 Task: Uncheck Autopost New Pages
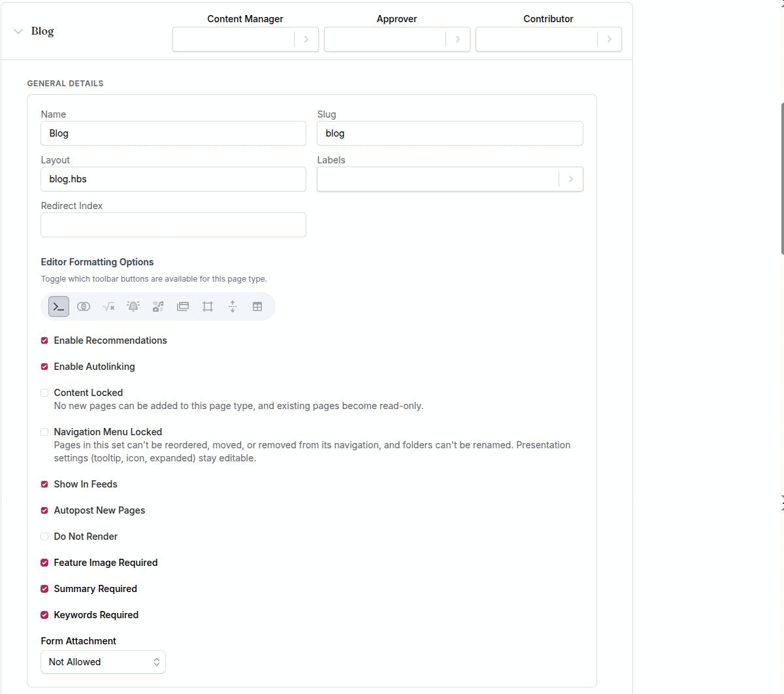pyautogui.click(x=44, y=510)
